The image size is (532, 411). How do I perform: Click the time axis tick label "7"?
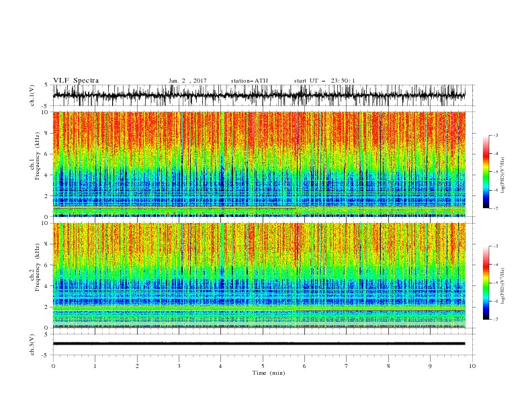[x=347, y=366]
